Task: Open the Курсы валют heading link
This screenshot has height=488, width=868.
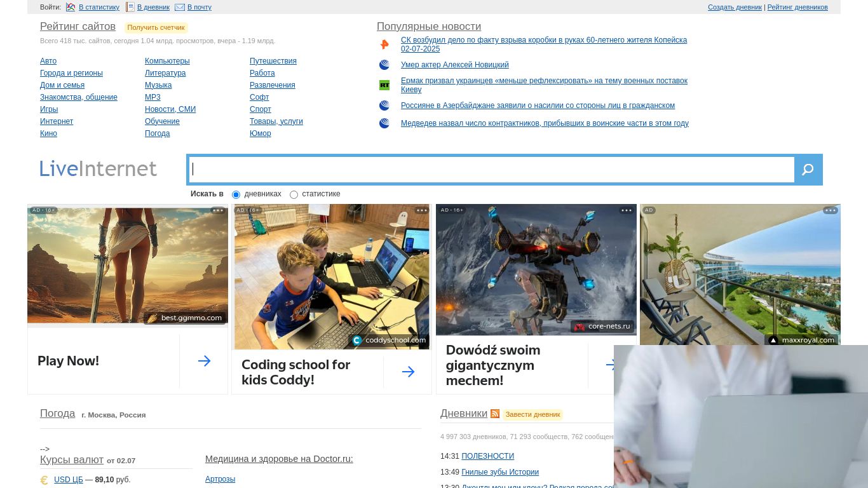Action: click(72, 459)
